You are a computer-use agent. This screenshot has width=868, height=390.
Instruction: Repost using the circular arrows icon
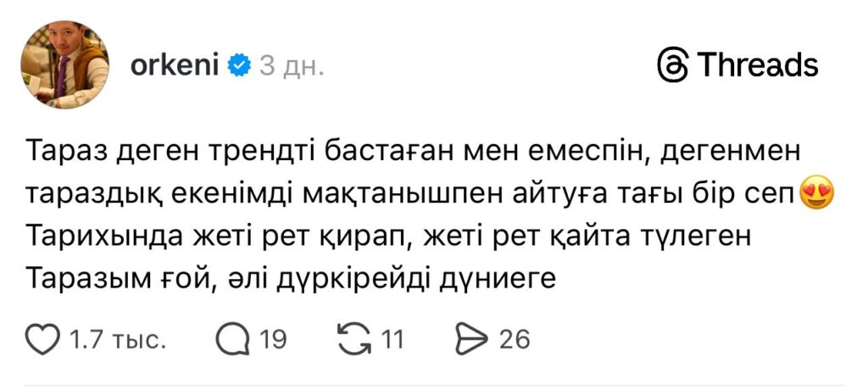[x=353, y=340]
